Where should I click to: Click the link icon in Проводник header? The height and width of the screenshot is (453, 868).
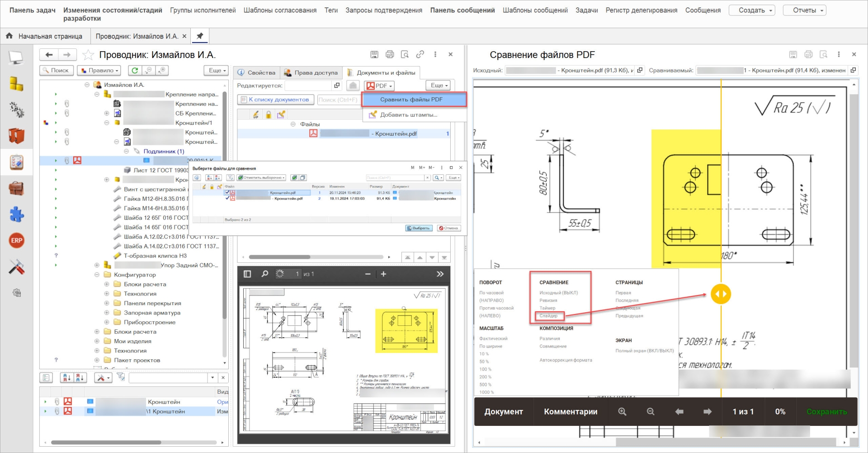(x=420, y=54)
